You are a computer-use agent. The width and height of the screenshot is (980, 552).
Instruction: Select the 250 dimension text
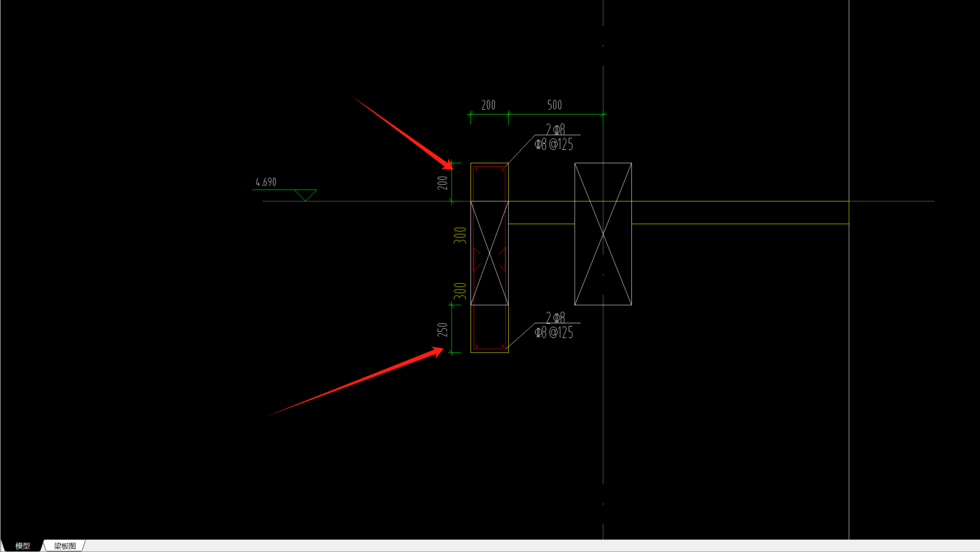pyautogui.click(x=442, y=330)
